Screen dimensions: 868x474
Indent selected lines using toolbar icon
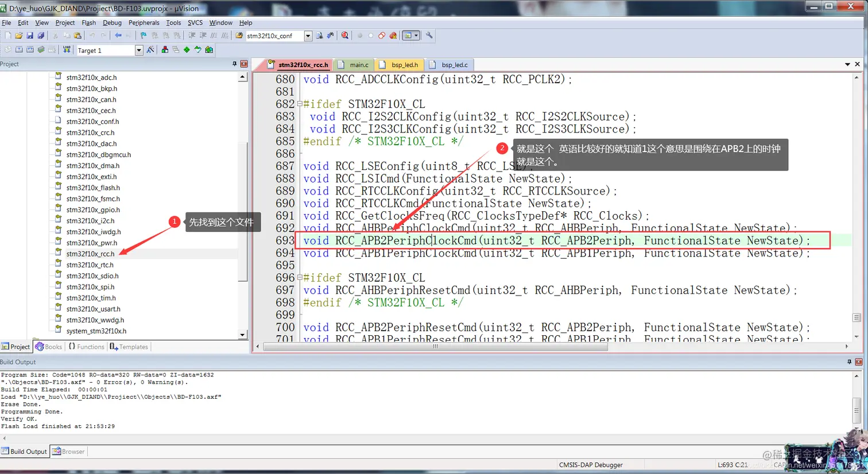pos(191,36)
